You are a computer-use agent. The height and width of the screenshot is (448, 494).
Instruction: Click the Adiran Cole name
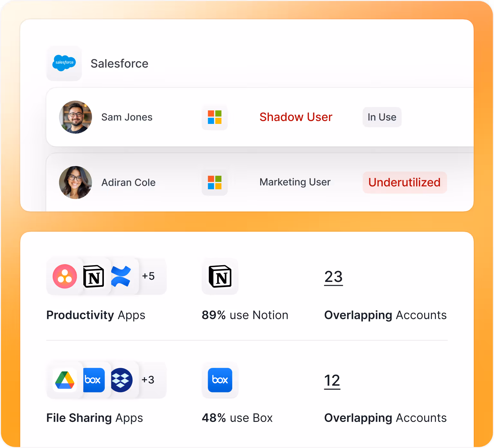click(128, 182)
